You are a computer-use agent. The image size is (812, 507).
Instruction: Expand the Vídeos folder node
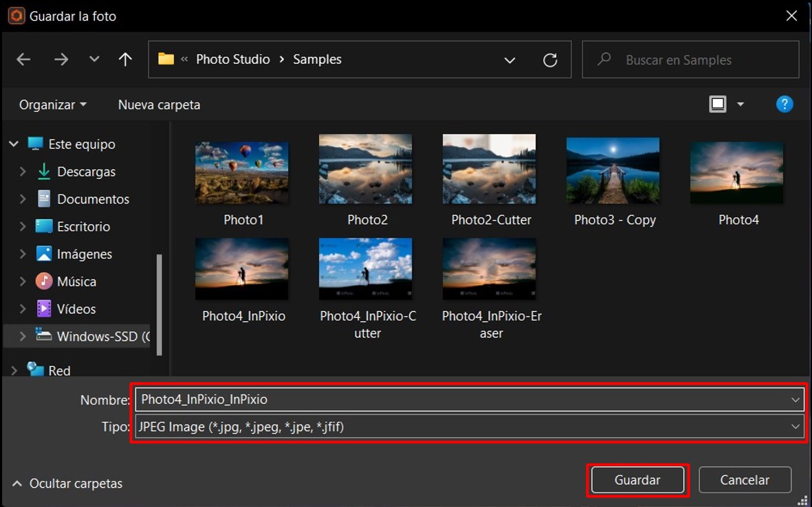tap(22, 308)
